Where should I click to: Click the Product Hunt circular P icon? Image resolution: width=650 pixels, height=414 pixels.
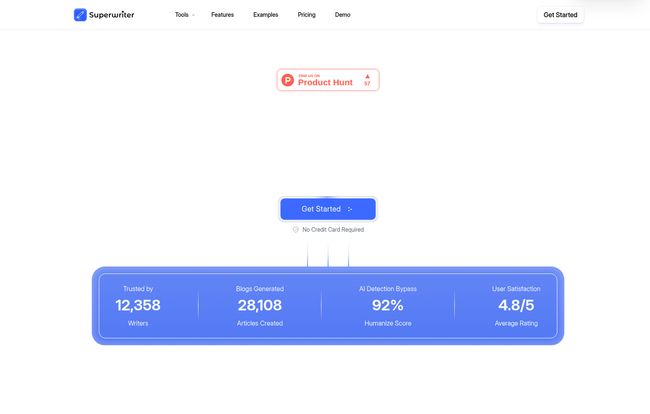click(288, 80)
